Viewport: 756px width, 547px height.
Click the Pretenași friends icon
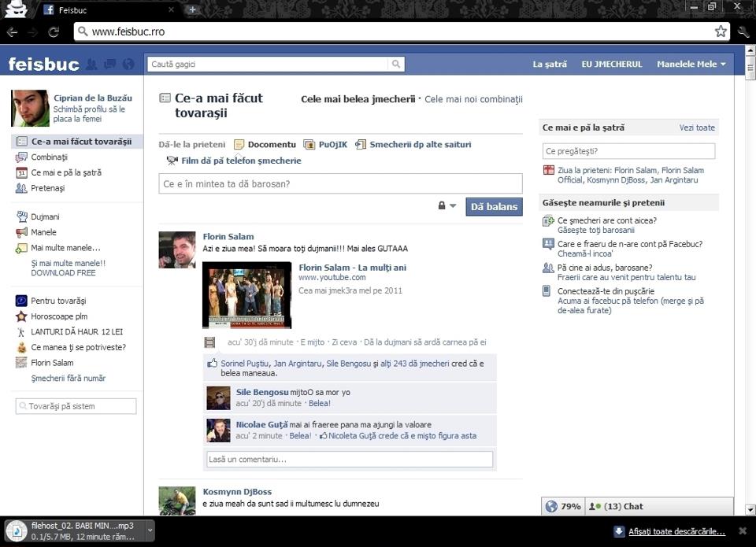click(x=21, y=188)
